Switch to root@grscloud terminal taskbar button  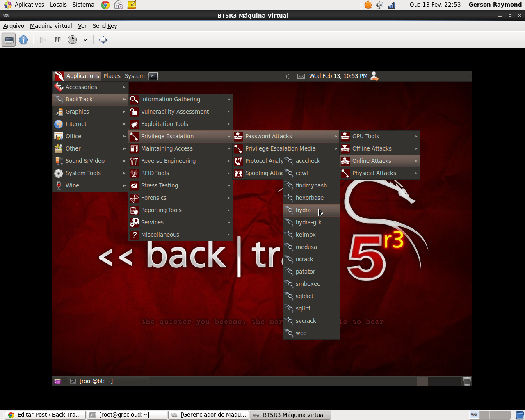point(127,415)
